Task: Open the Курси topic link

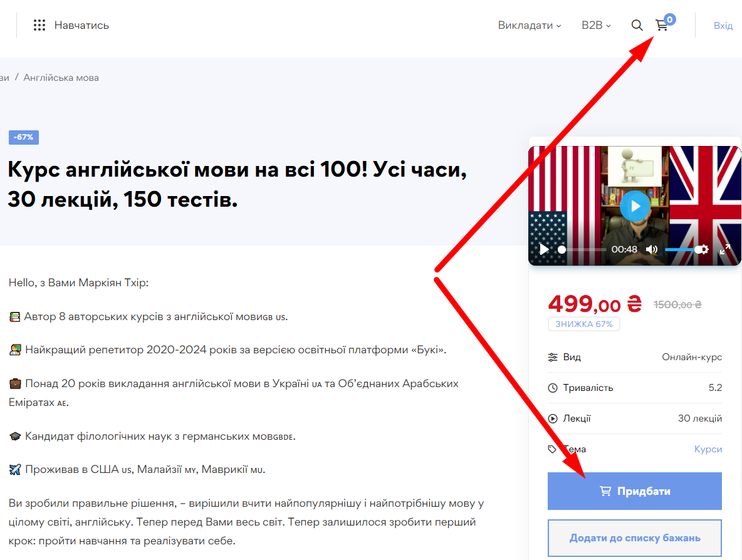Action: (x=708, y=449)
